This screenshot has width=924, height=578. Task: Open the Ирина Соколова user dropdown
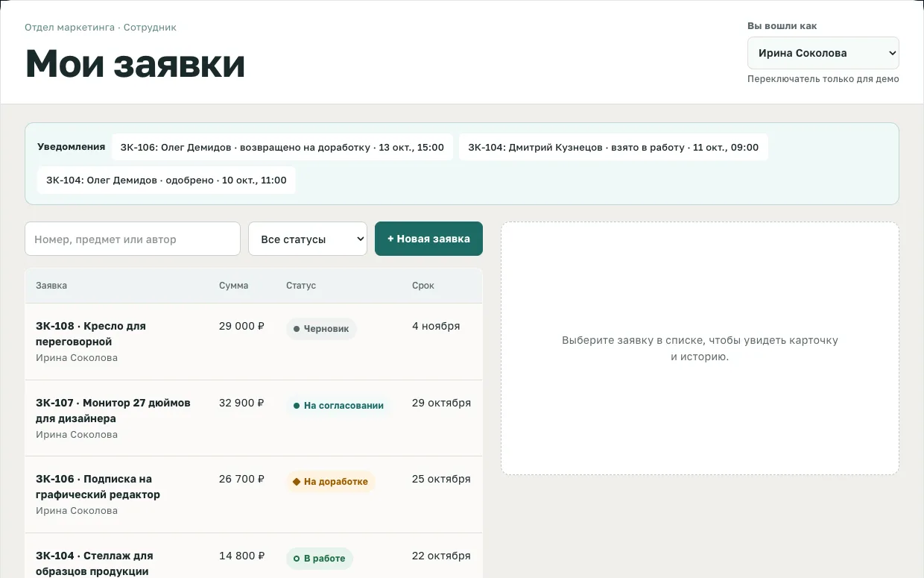click(x=823, y=53)
